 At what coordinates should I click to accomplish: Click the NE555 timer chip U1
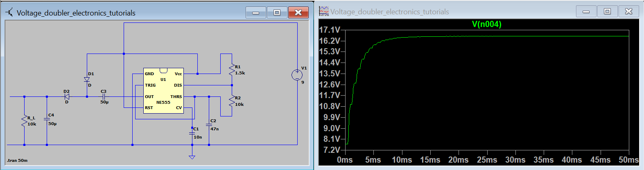163,91
